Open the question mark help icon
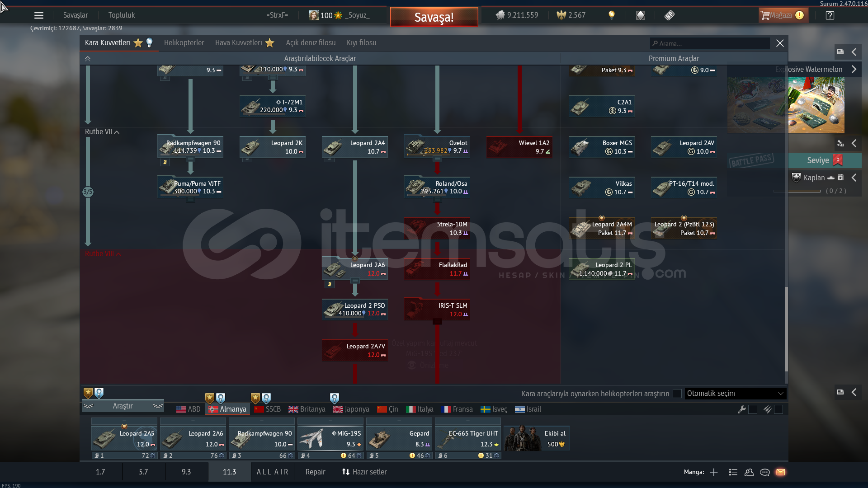The height and width of the screenshot is (488, 868). tap(830, 15)
